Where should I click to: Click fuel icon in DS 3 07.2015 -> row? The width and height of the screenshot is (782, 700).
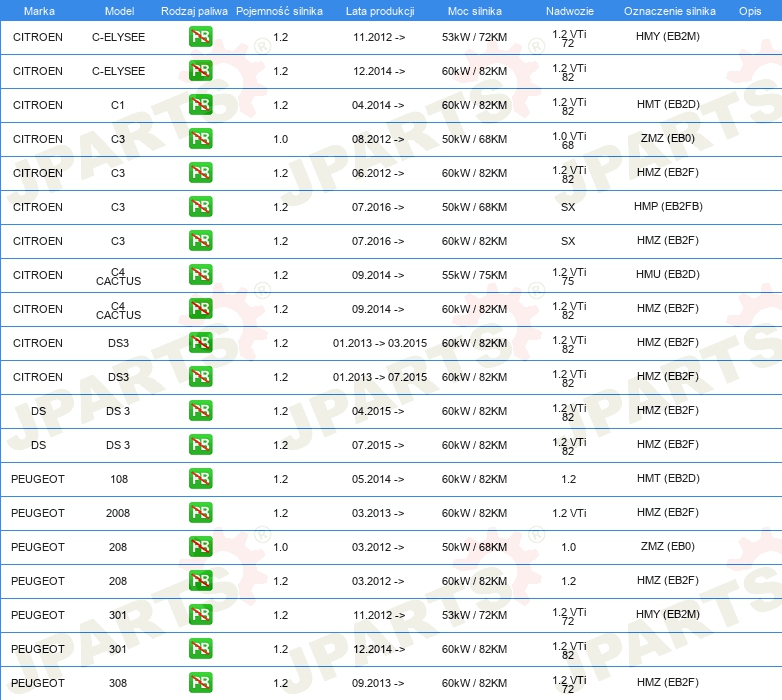coord(200,444)
